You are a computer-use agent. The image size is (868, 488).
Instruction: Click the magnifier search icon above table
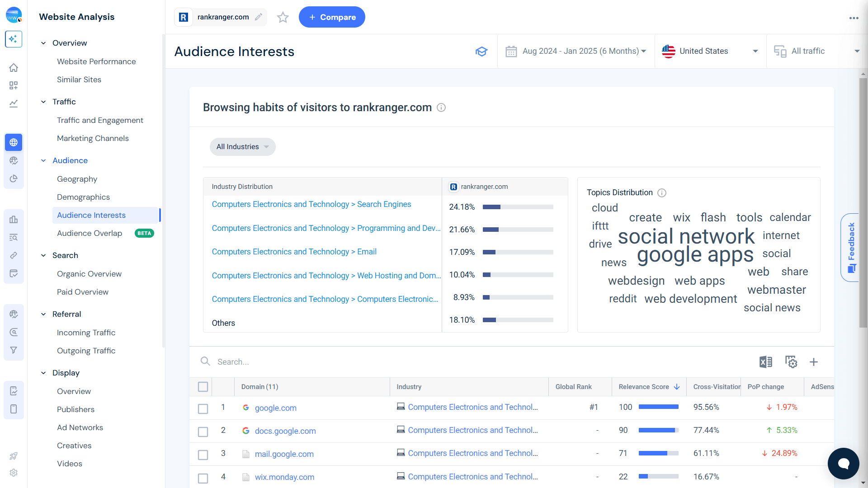(x=205, y=361)
